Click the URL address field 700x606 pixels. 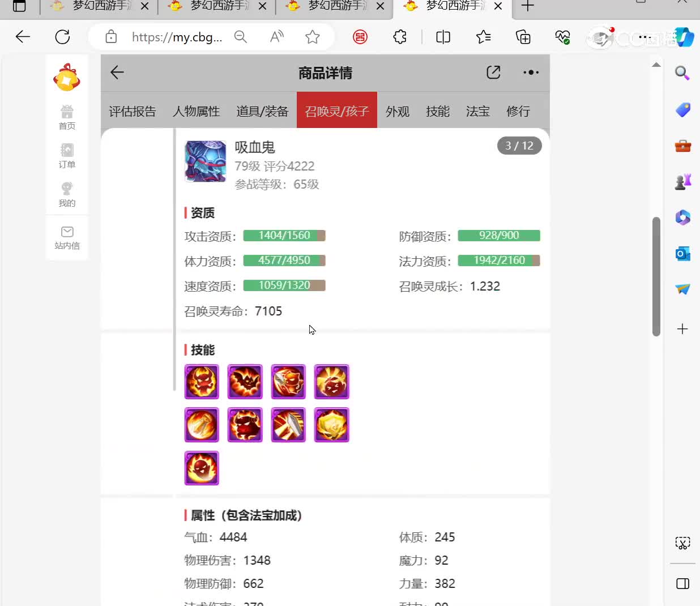coord(177,37)
